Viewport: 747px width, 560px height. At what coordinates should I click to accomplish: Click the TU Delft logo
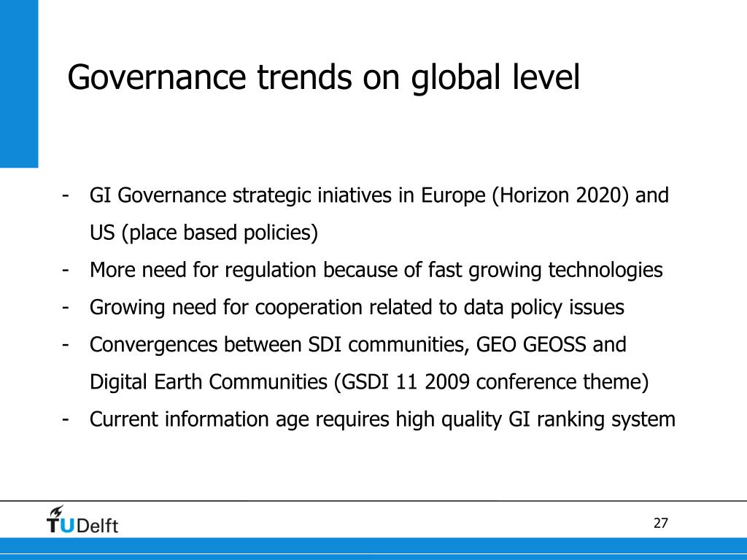coord(82,520)
